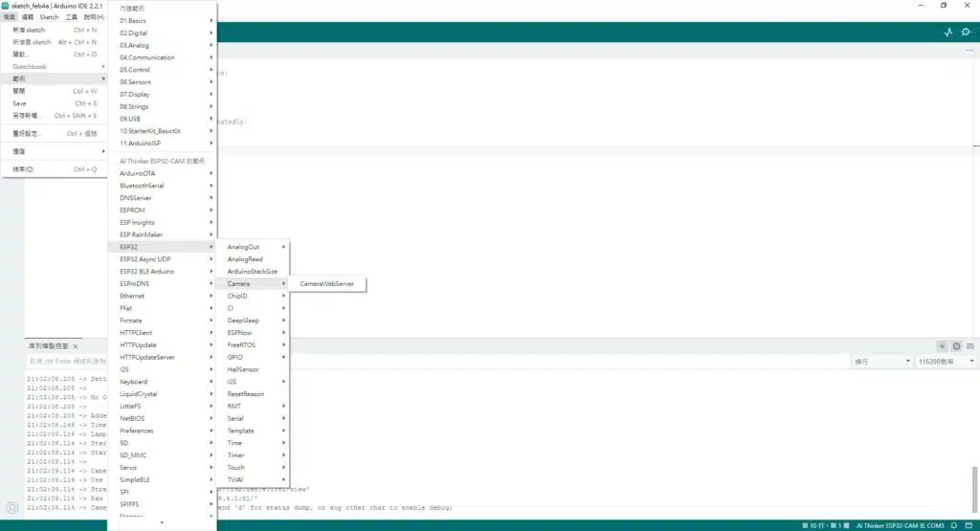
Task: Open ESP Insights examples
Action: (x=163, y=222)
